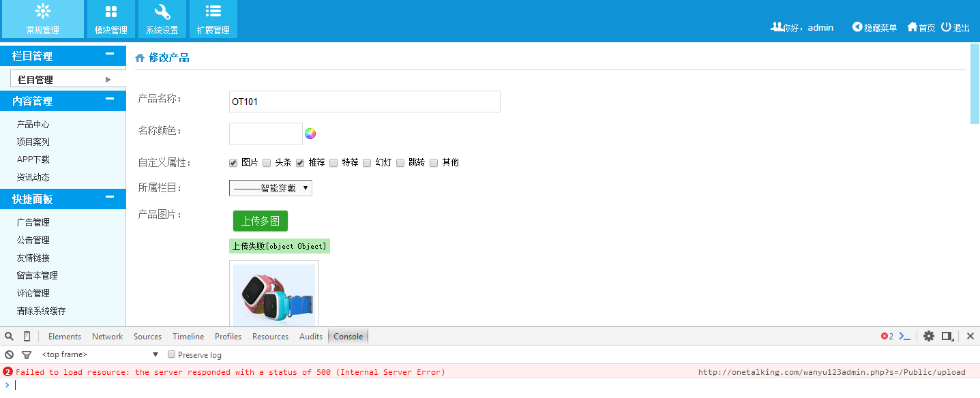Switch to the Network tab

[x=108, y=337]
